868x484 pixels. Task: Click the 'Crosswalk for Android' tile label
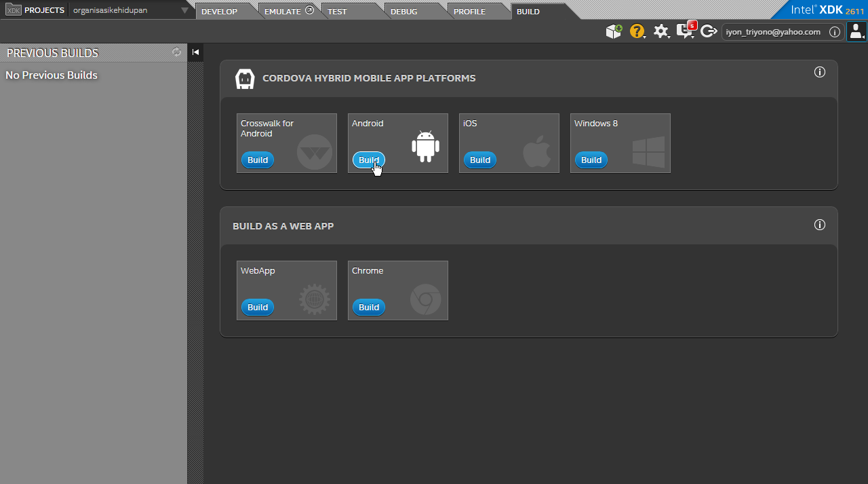(267, 128)
